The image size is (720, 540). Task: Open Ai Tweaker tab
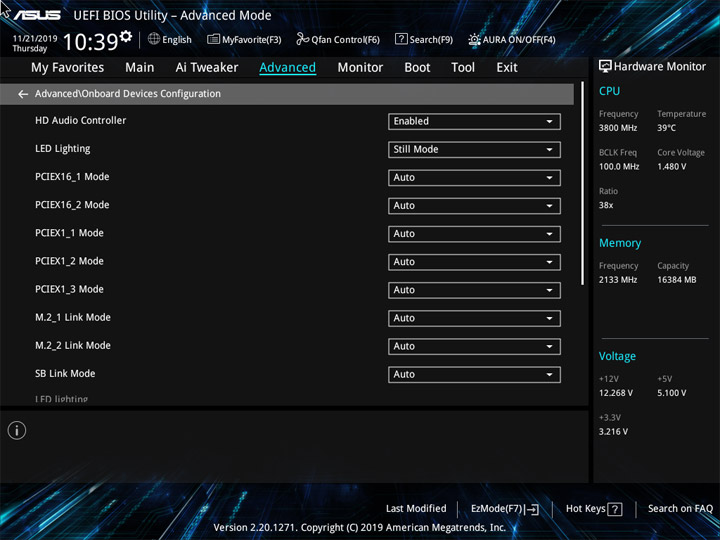pos(207,68)
